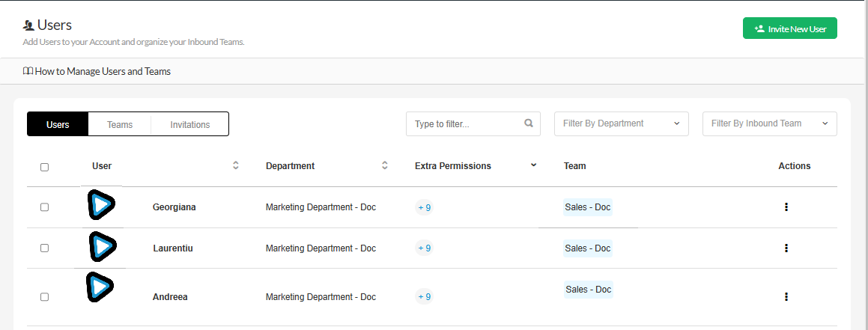Open three-dot actions menu for Andreea

(x=786, y=296)
